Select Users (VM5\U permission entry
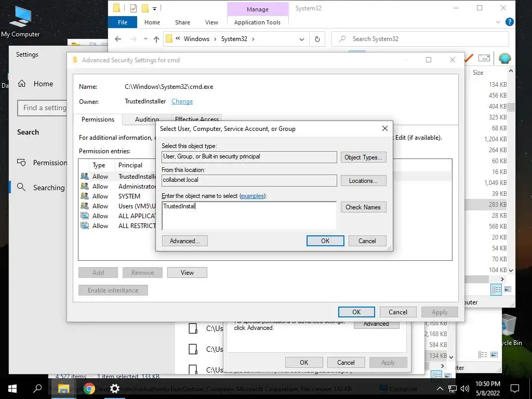 coord(118,206)
